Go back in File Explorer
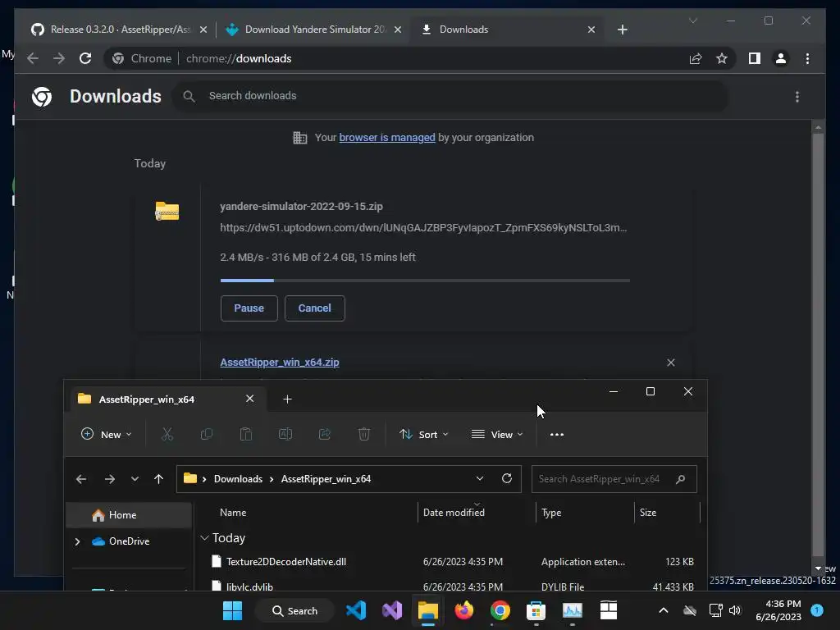Screen dimensions: 840x630 click(x=81, y=479)
